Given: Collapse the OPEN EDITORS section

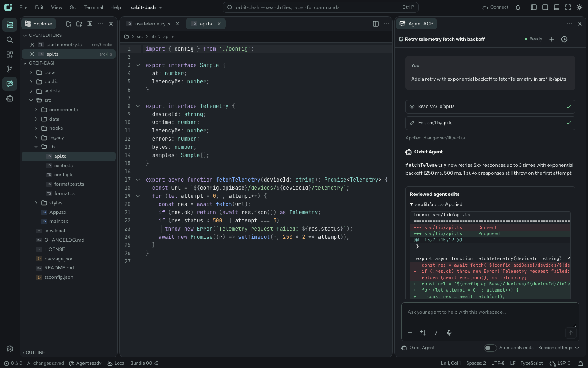Looking at the screenshot, I should pyautogui.click(x=69, y=35).
